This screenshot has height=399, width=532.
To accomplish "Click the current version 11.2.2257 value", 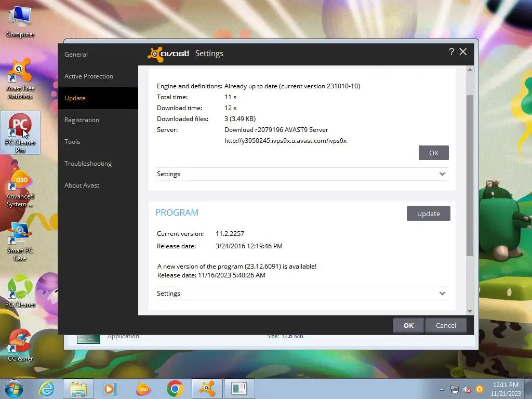I will [x=230, y=234].
